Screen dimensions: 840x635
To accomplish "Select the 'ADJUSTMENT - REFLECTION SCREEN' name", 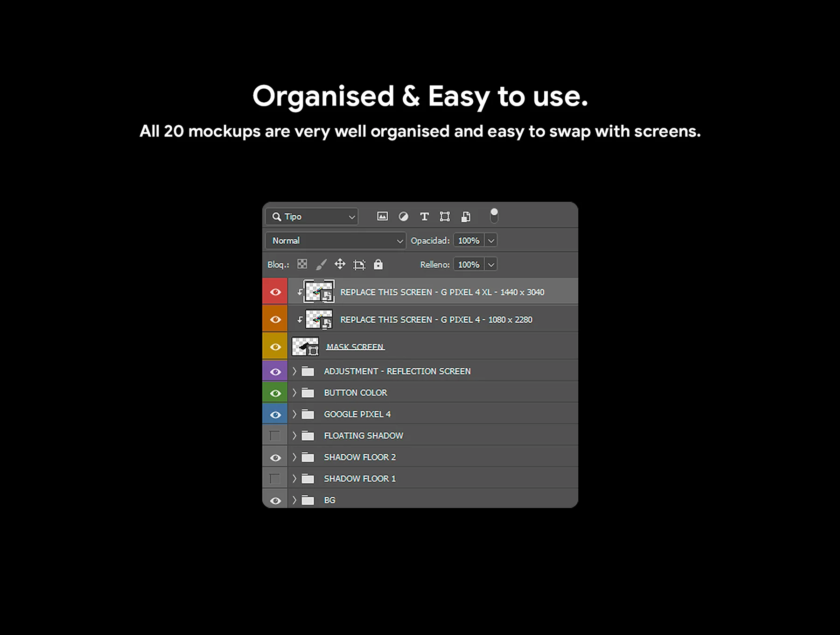I will [397, 371].
